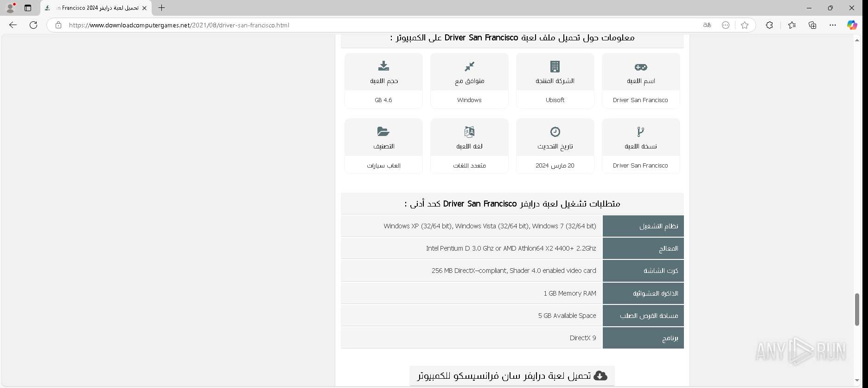Click the 'برنامج' row header
Viewport: 868px width, 388px height.
pyautogui.click(x=643, y=338)
